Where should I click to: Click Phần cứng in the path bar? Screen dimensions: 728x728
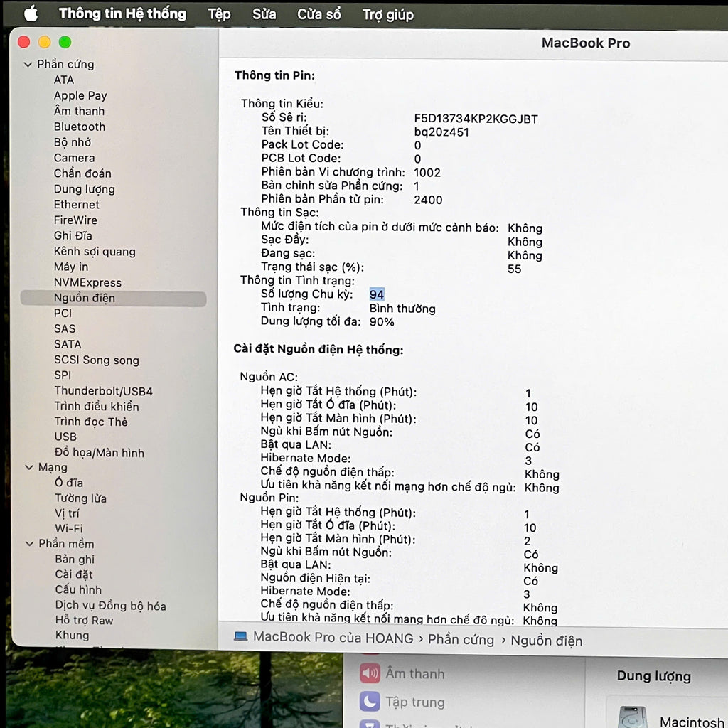click(461, 639)
